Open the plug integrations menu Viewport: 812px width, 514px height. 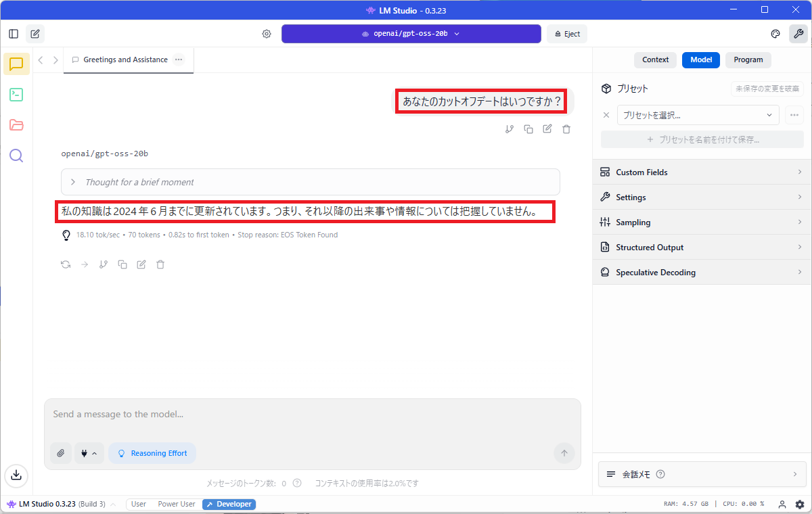click(x=89, y=453)
